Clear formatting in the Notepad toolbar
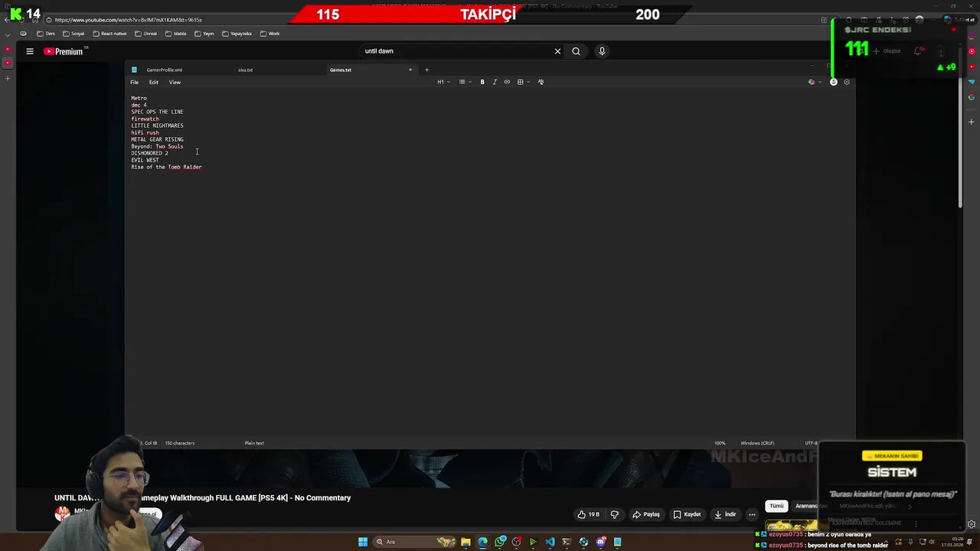 (x=541, y=82)
